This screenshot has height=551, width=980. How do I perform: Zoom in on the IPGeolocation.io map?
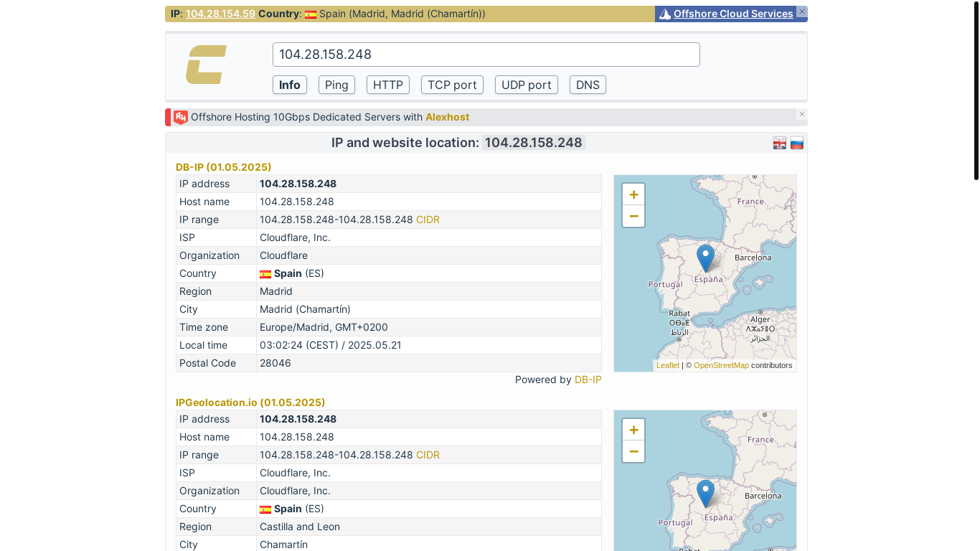(x=633, y=430)
